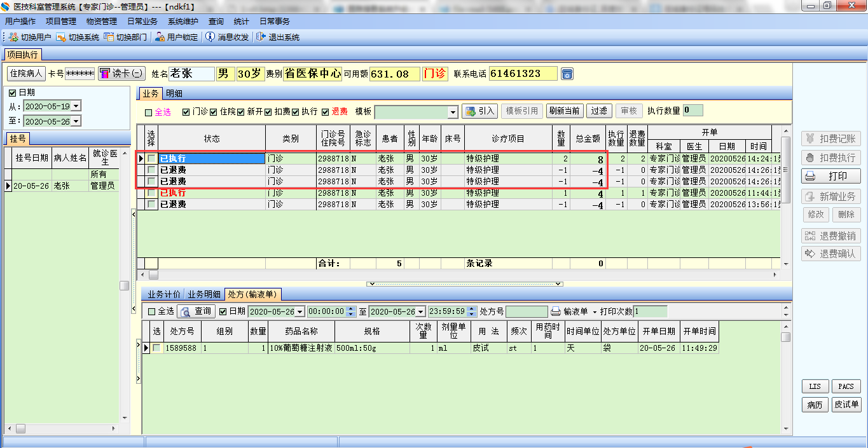Viewport: 868px width, 448px height.
Task: Toggle the 门诊 filter checkbox
Action: coord(186,112)
